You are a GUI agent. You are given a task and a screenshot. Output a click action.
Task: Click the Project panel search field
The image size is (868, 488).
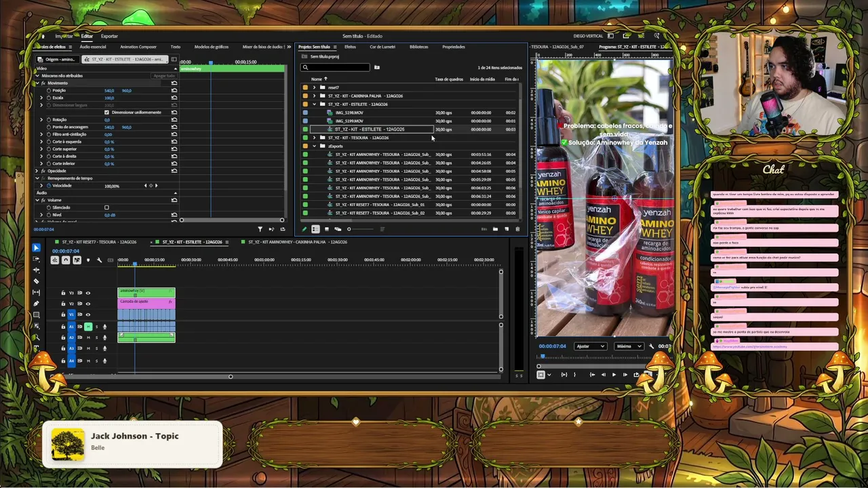[336, 67]
